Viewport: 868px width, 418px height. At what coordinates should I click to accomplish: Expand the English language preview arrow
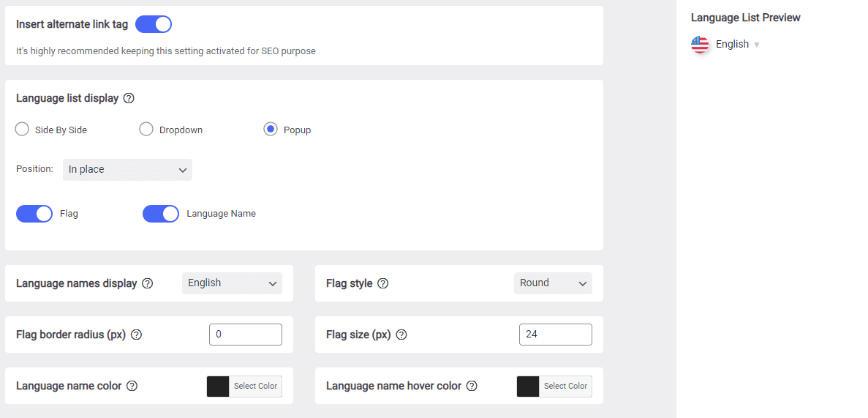(757, 45)
